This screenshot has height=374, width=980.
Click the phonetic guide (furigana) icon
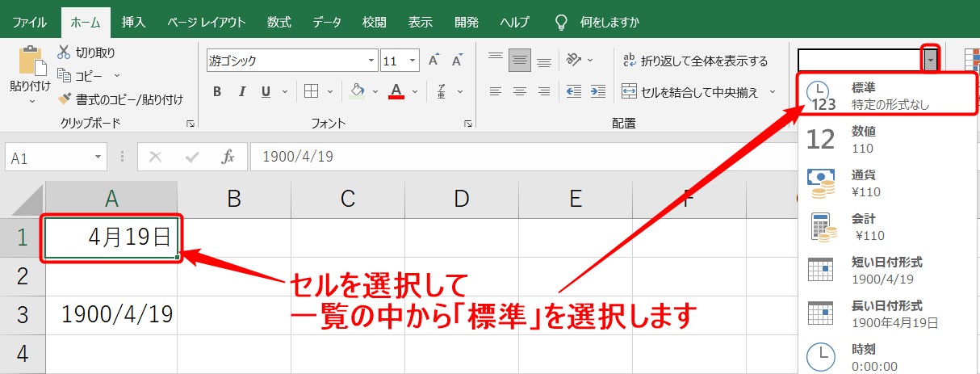coord(441,91)
